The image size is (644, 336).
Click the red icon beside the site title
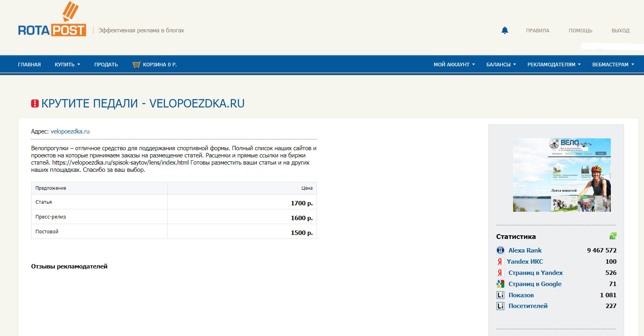(x=35, y=104)
